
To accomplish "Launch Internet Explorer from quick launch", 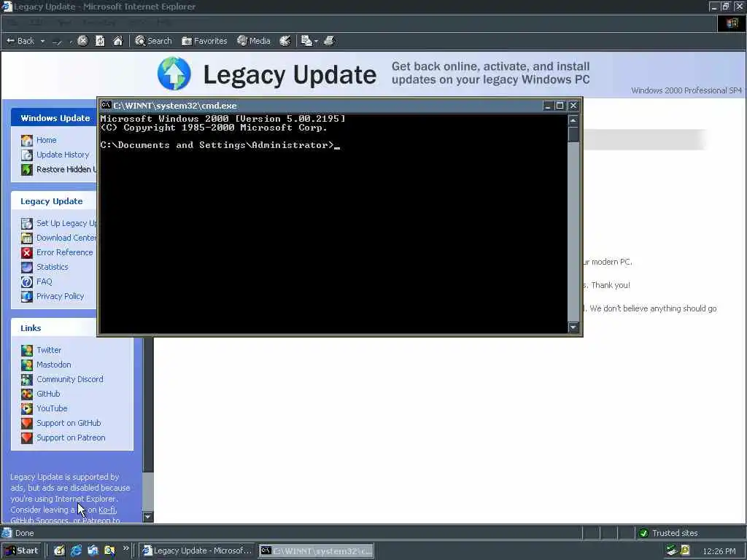I will (76, 551).
